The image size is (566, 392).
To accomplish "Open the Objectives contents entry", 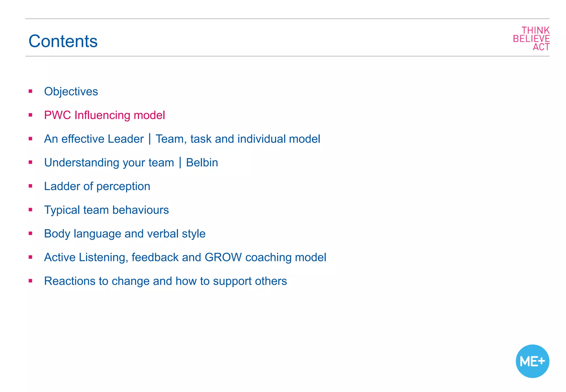I will (x=71, y=92).
